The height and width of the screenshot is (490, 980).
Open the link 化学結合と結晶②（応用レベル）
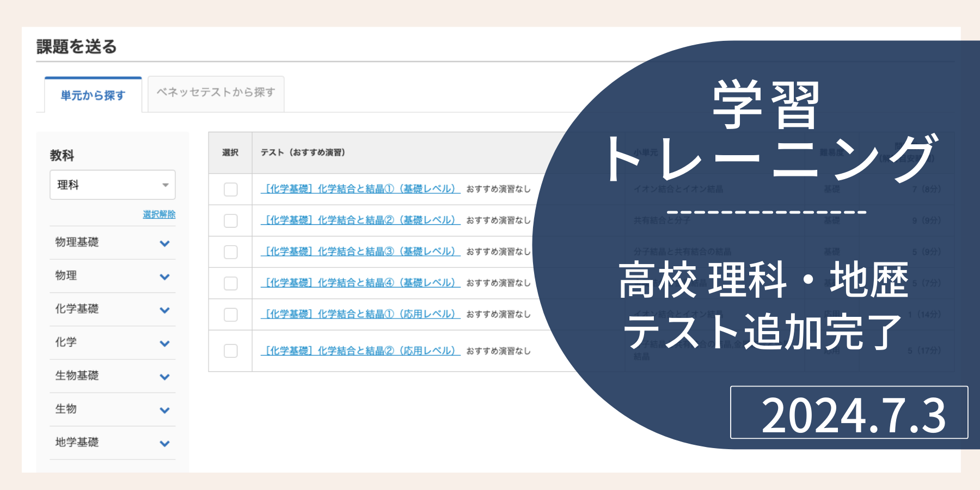click(x=360, y=351)
